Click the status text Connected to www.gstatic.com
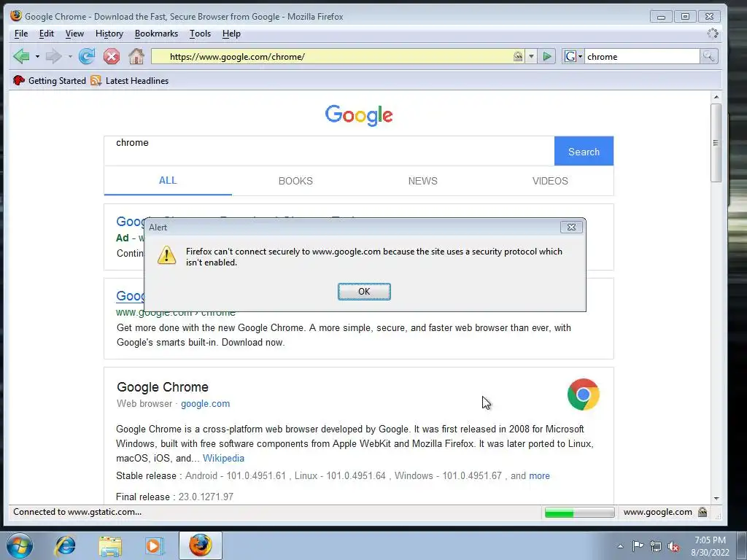Viewport: 747px width, 560px height. coord(77,512)
